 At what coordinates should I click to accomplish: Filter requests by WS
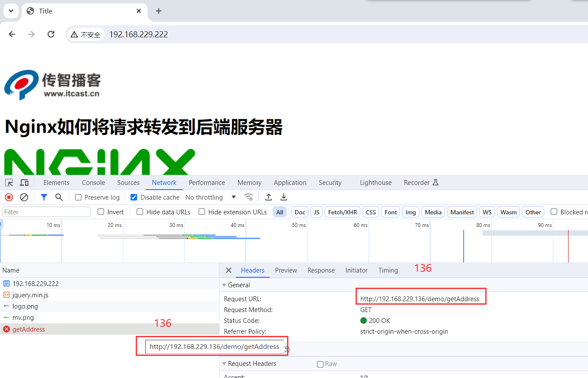(487, 212)
